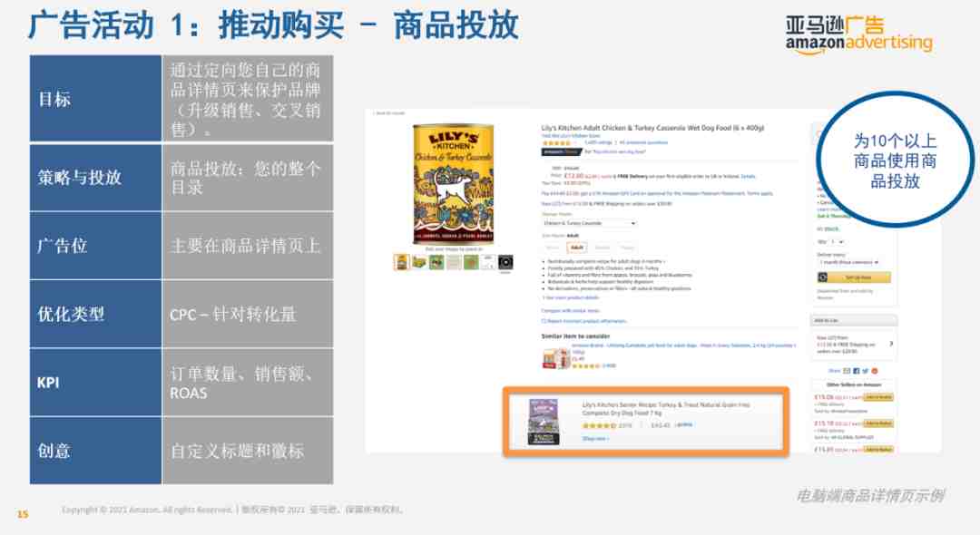The image size is (980, 535).
Task: Click the '主要在商品详情页上' cell
Action: click(x=248, y=246)
